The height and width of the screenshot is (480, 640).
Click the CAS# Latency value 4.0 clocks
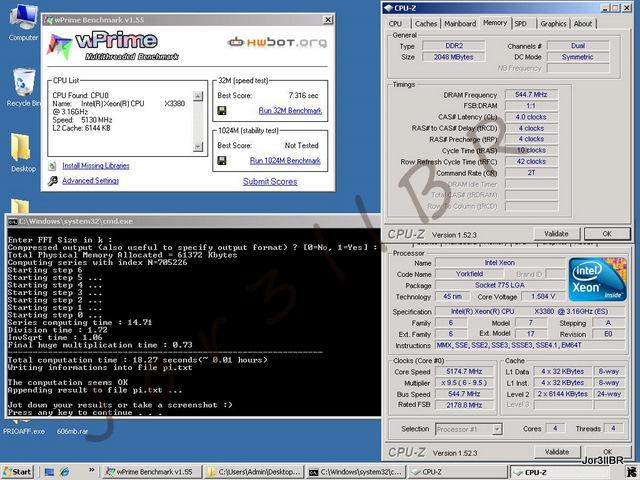531,117
